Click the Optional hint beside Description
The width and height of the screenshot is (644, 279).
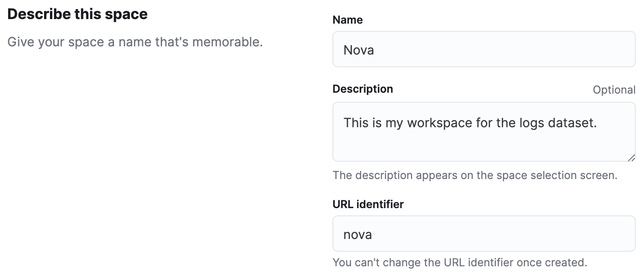click(x=614, y=90)
